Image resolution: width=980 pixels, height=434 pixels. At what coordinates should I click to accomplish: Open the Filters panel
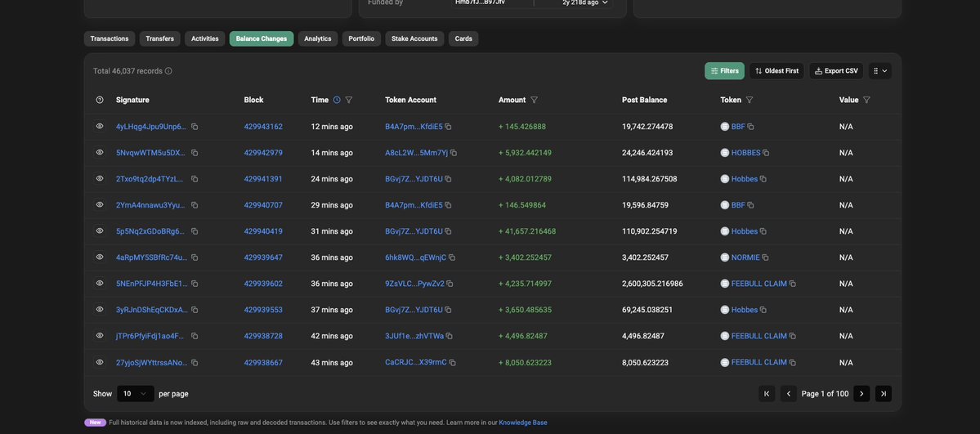724,71
